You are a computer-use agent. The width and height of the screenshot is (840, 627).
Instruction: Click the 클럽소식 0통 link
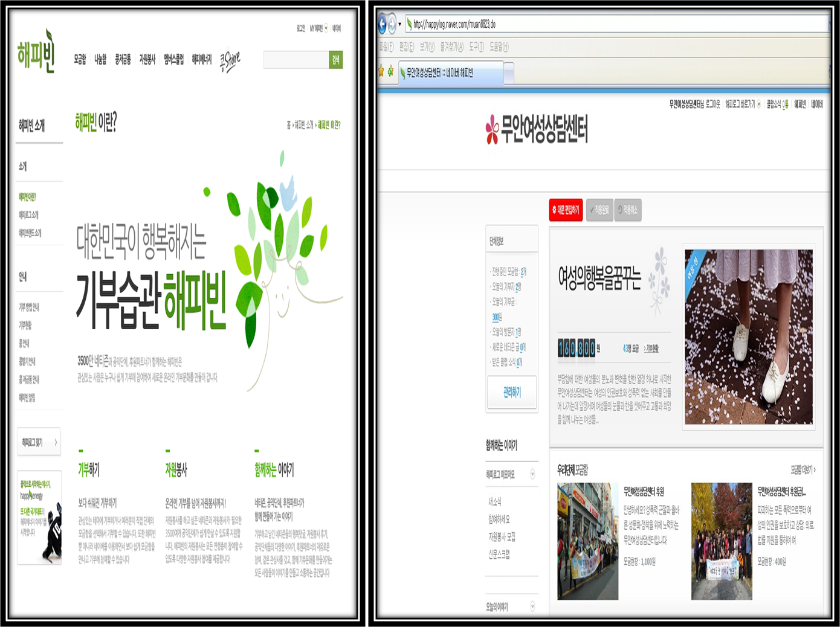point(777,104)
